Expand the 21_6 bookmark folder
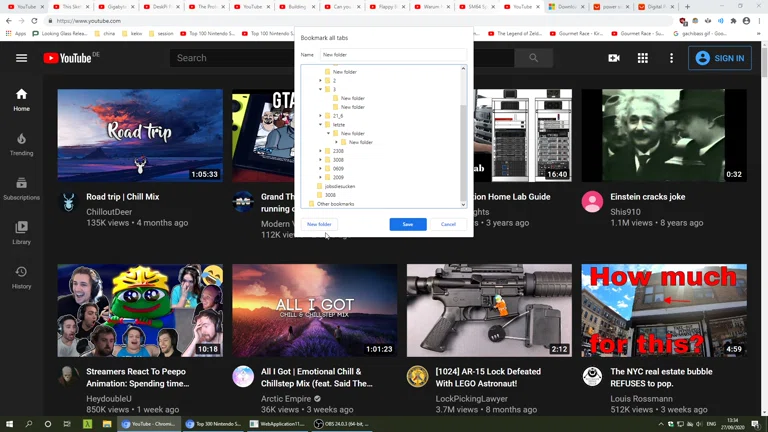 pyautogui.click(x=321, y=116)
